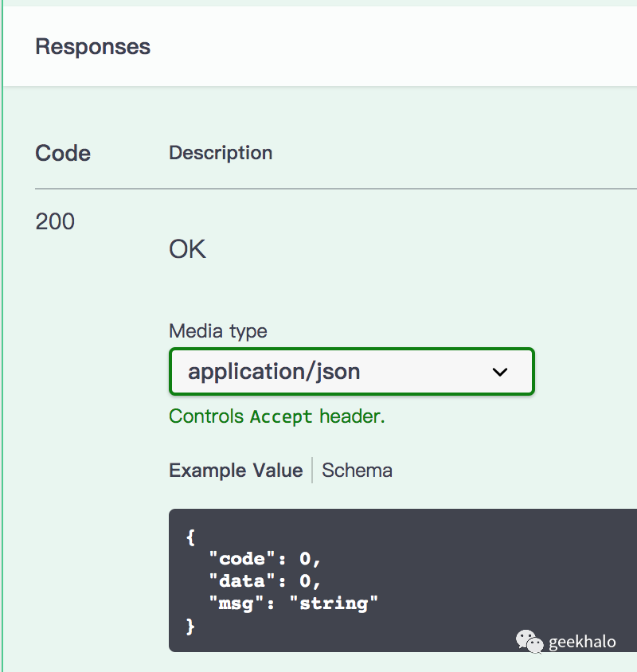
Task: Click the opening brace of the example JSON
Action: (190, 537)
